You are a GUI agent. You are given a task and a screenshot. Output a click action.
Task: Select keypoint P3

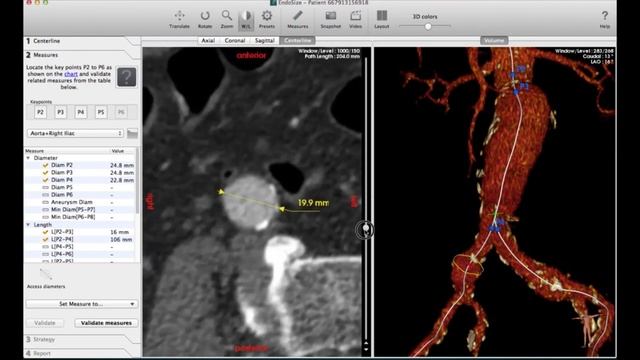(60, 112)
